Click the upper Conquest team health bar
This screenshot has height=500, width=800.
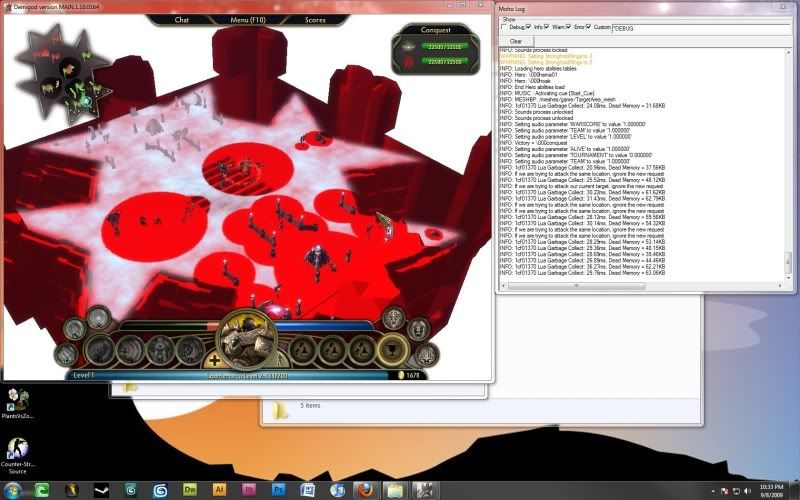(444, 47)
